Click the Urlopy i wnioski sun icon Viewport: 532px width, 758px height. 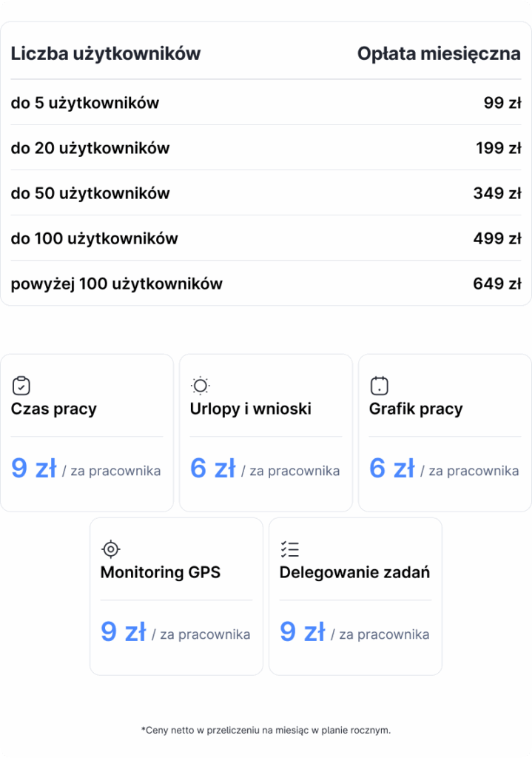[201, 386]
